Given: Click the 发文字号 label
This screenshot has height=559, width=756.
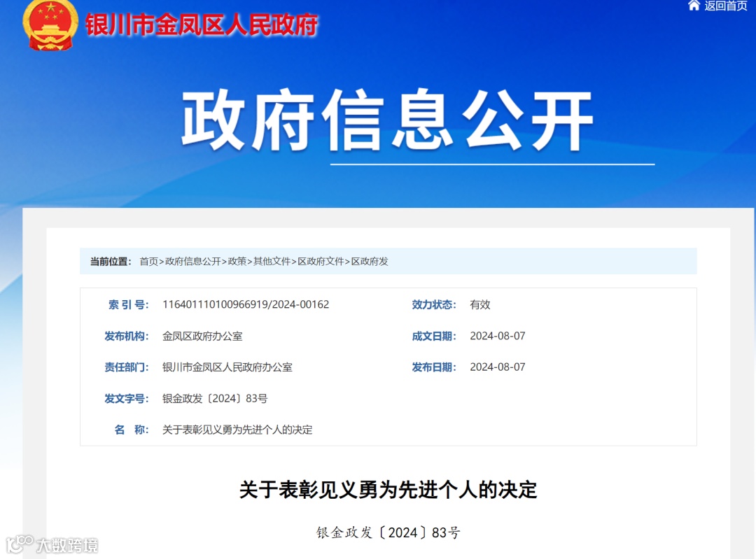Looking at the screenshot, I should point(126,399).
